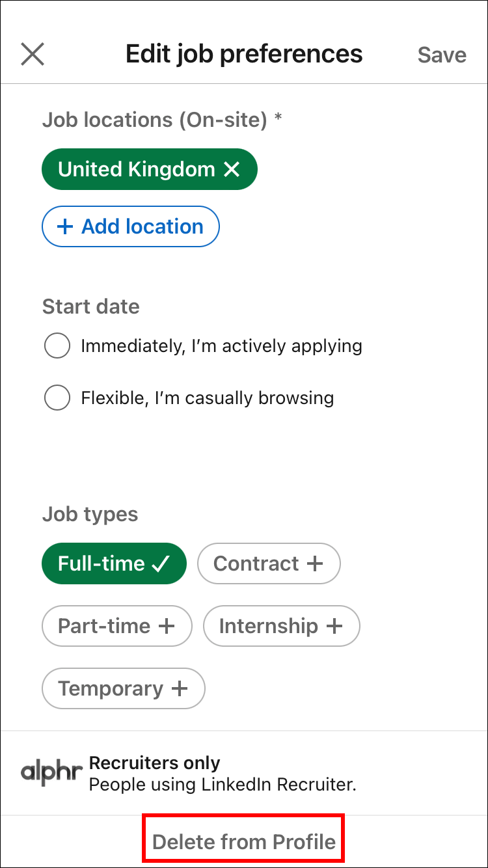Screen dimensions: 488x868
Task: Enable the Contract job type
Action: pyautogui.click(x=269, y=563)
